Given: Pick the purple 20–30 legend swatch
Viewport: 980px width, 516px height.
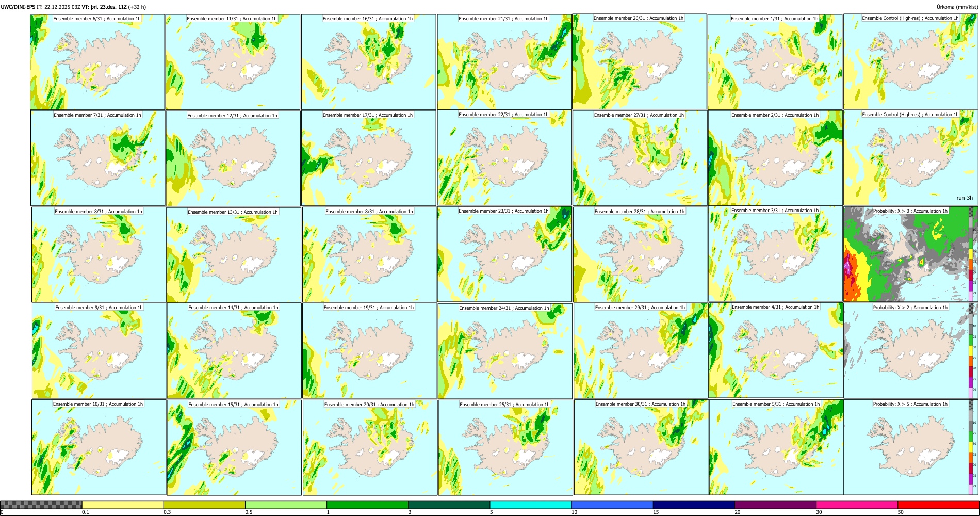Looking at the screenshot, I should [x=775, y=505].
